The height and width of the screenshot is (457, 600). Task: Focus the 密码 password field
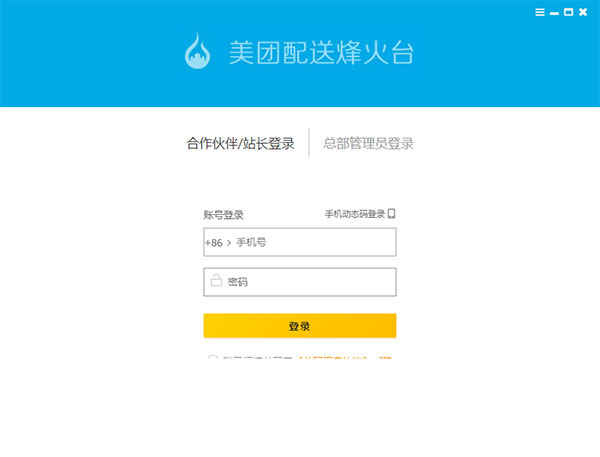click(x=300, y=282)
